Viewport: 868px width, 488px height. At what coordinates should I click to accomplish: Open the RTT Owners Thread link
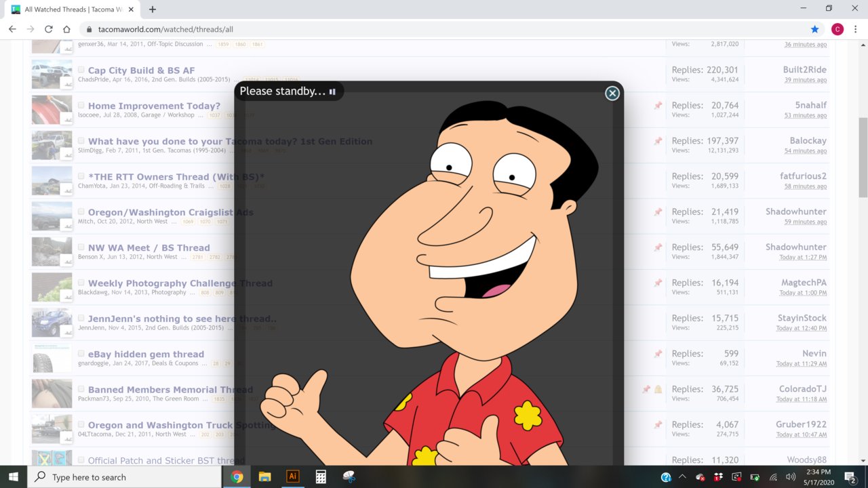(176, 177)
